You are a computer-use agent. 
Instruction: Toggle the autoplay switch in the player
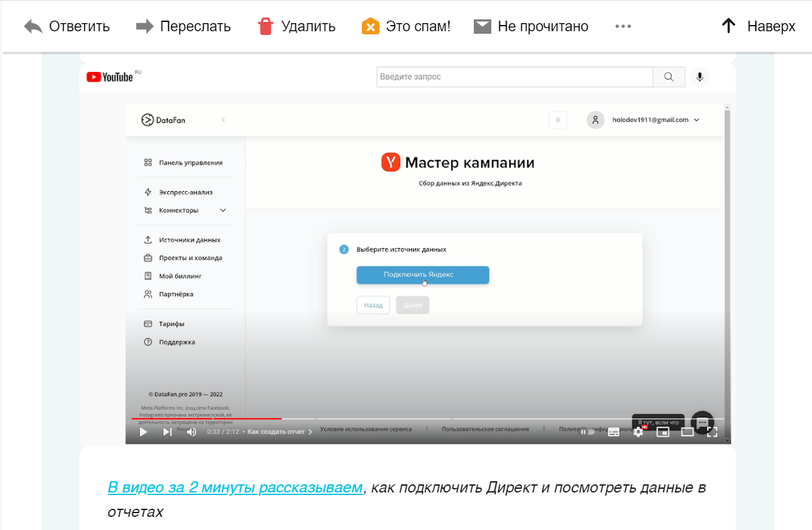[587, 432]
